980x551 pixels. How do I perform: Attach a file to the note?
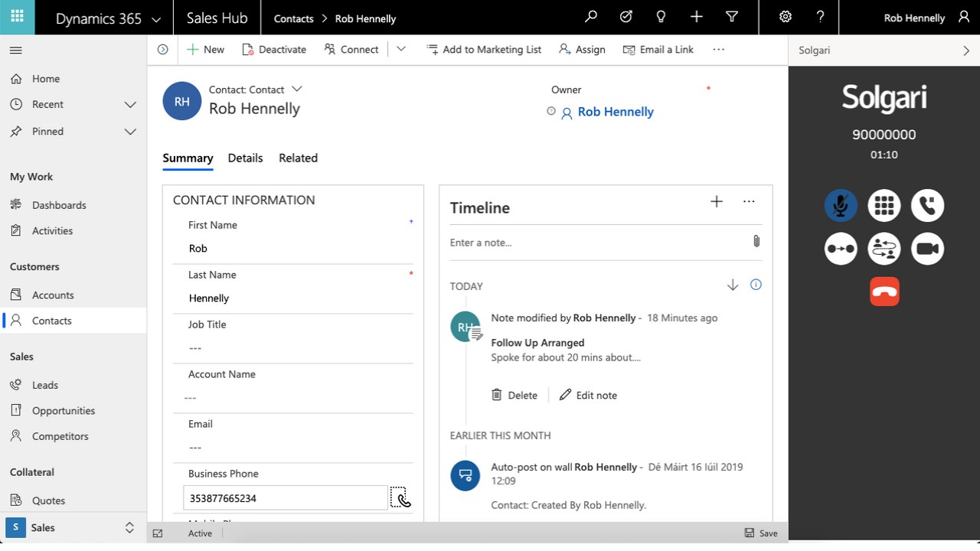coord(756,242)
